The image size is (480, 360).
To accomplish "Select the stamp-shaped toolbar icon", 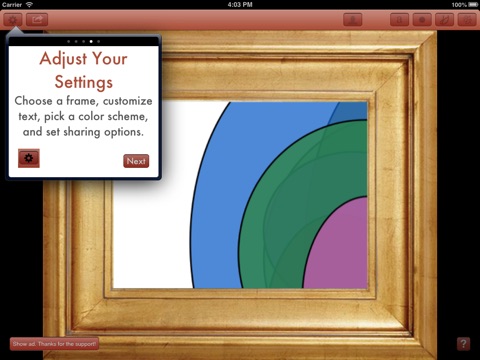I will (x=353, y=20).
